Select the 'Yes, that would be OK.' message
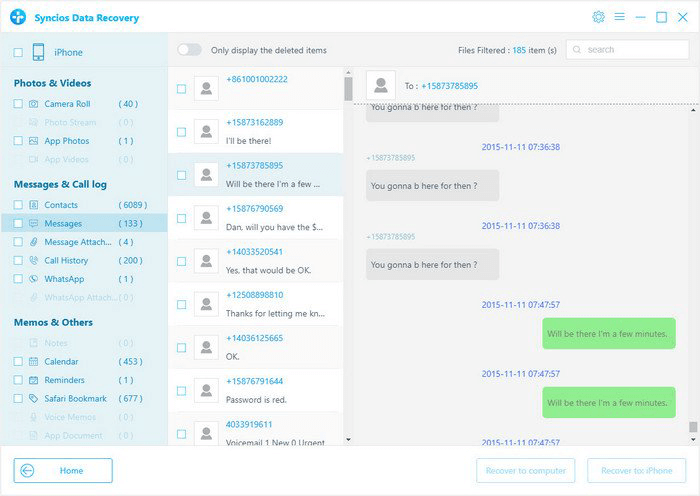 (x=268, y=270)
